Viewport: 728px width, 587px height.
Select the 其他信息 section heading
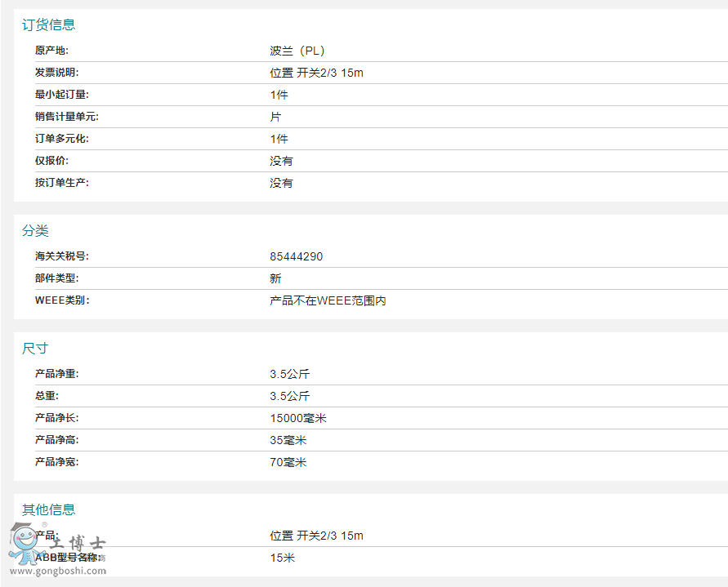click(50, 509)
